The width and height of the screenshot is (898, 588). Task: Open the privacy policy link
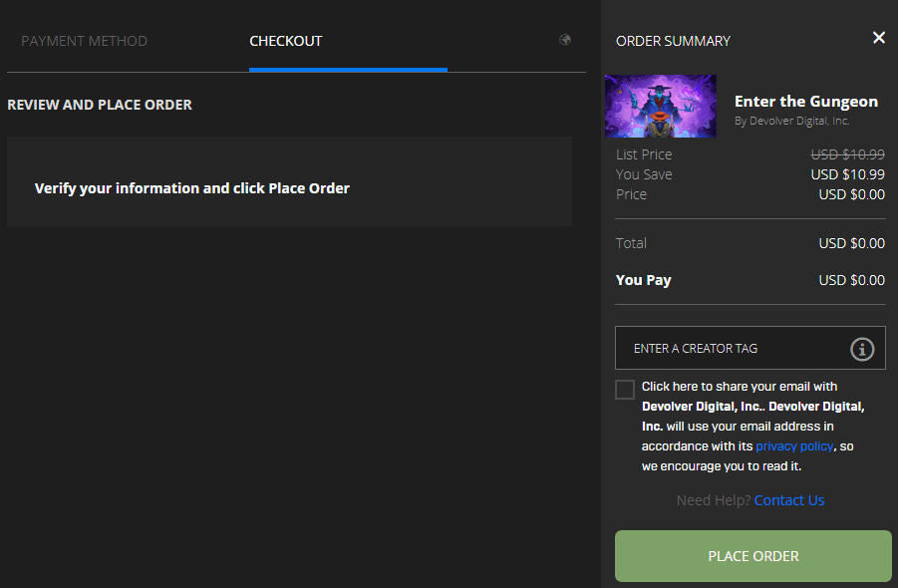coord(794,446)
